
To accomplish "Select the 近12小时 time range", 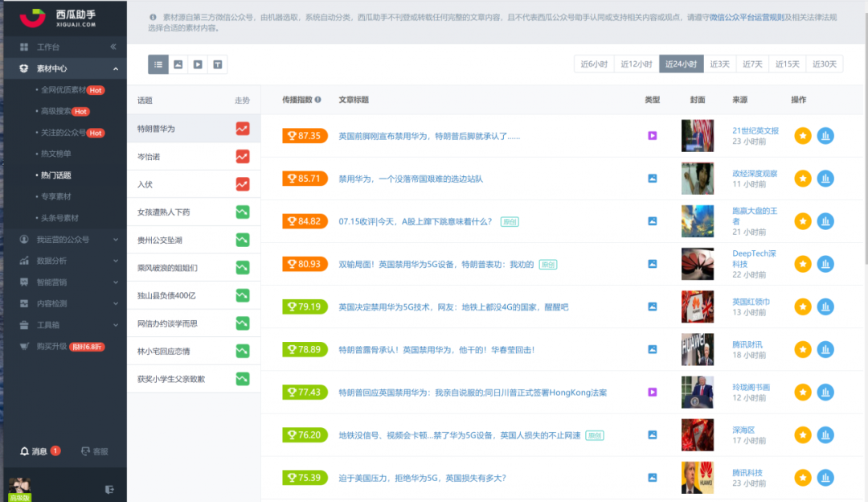I will pyautogui.click(x=637, y=64).
